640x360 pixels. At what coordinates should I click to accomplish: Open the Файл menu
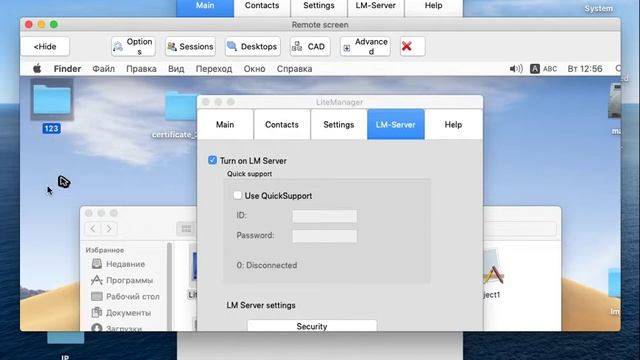[x=103, y=69]
